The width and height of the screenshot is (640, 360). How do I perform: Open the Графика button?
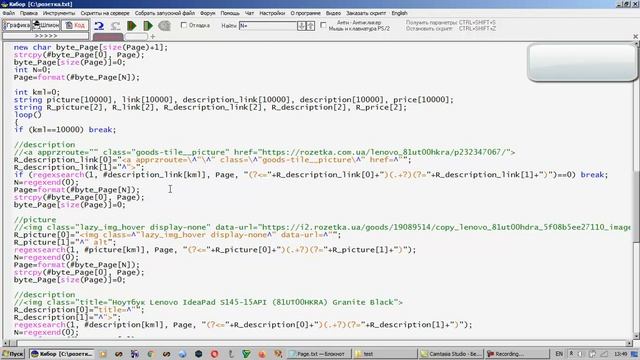[x=16, y=25]
